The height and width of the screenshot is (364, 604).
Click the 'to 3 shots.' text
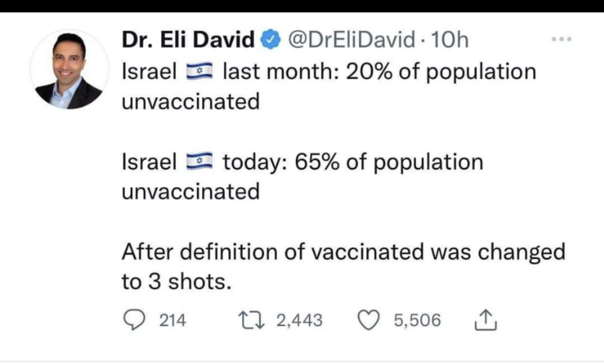pos(176,282)
